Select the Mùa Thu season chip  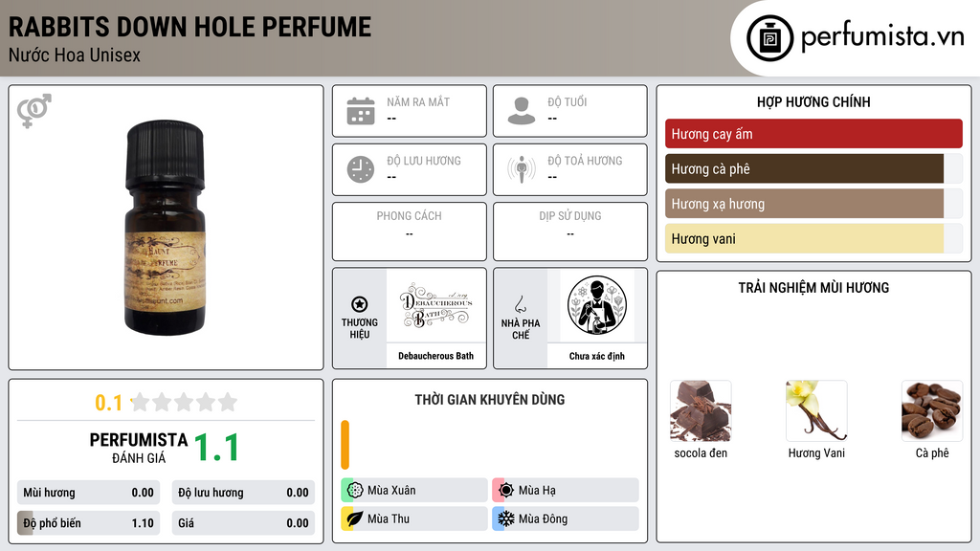click(414, 518)
